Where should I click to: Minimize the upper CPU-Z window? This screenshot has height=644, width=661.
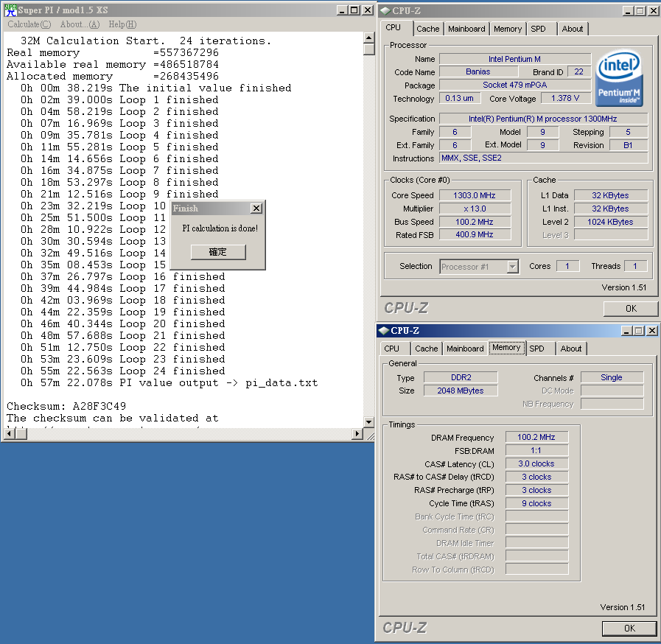628,11
